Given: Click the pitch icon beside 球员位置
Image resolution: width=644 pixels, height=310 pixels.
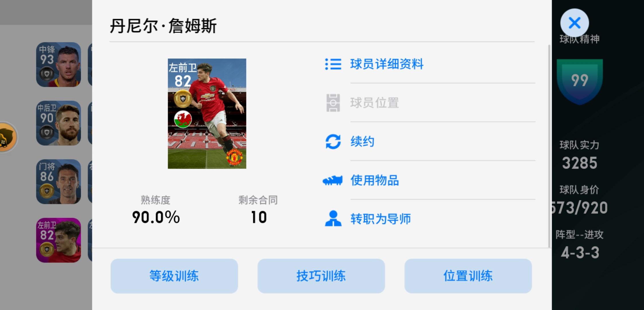Looking at the screenshot, I should tap(333, 103).
